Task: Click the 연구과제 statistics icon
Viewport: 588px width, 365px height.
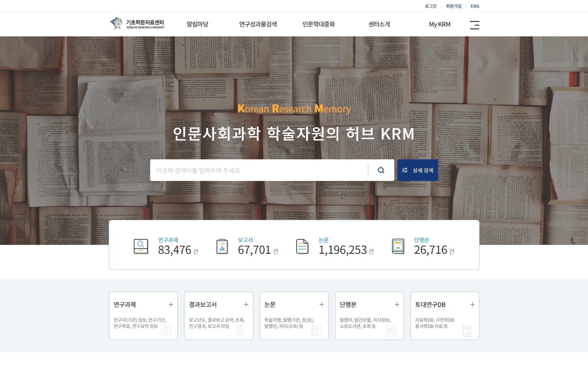Action: click(141, 246)
